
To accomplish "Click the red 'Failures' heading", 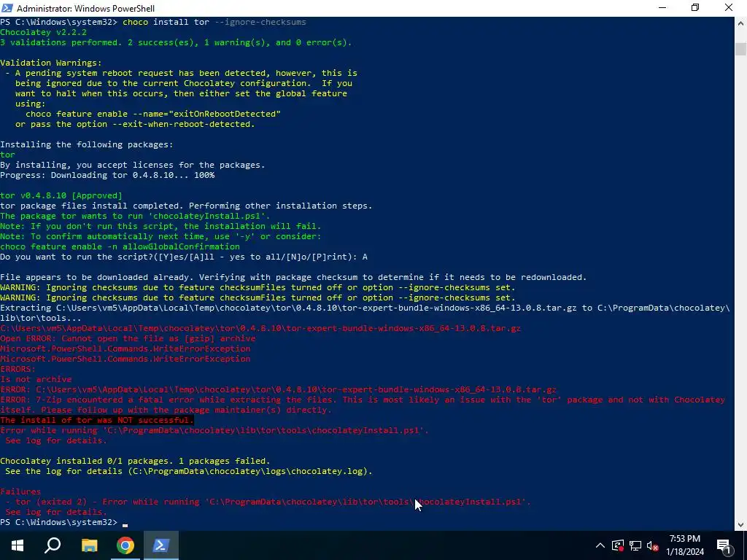I will point(20,491).
